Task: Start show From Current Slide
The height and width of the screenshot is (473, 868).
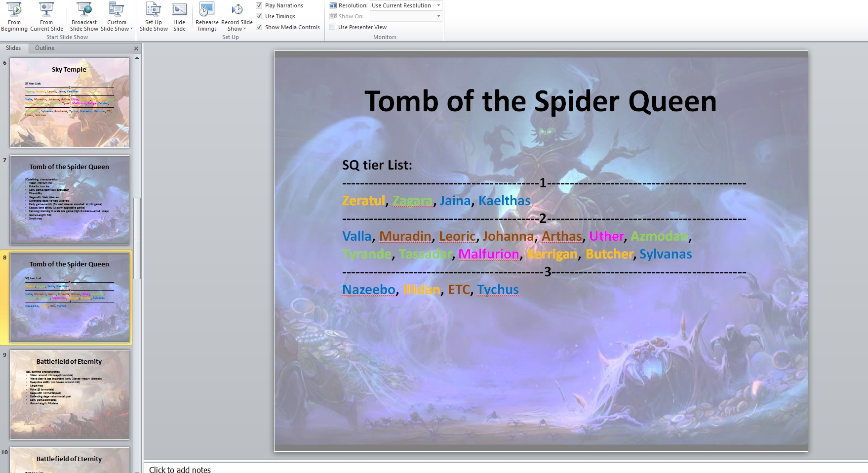Action: pos(46,17)
